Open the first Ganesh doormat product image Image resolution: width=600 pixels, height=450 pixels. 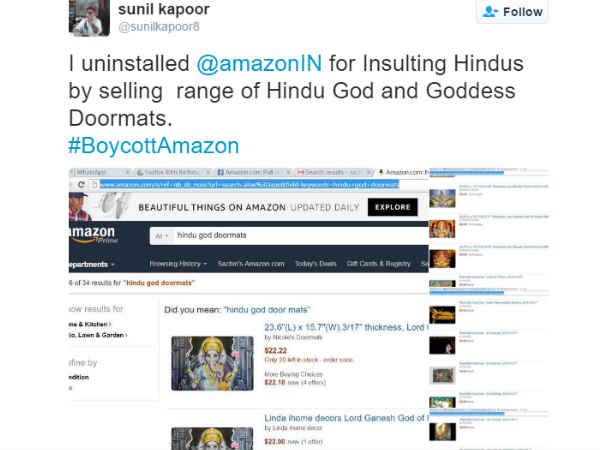click(212, 363)
